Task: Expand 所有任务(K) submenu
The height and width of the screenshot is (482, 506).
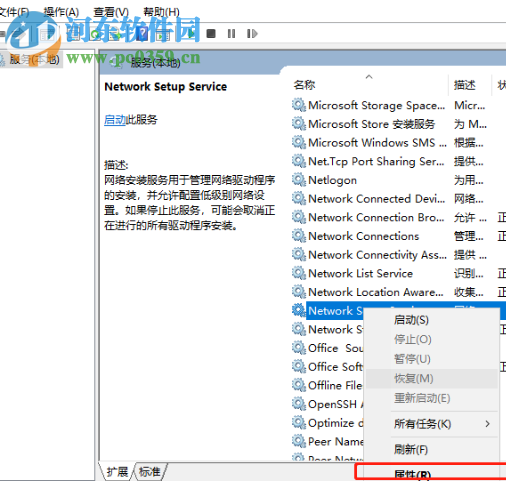Action: 432,424
